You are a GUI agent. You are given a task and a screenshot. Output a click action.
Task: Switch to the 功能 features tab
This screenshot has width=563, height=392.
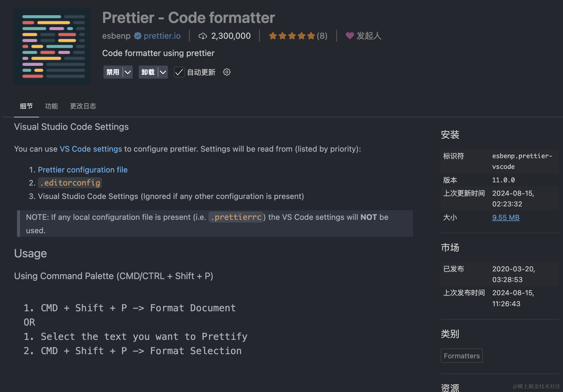51,106
